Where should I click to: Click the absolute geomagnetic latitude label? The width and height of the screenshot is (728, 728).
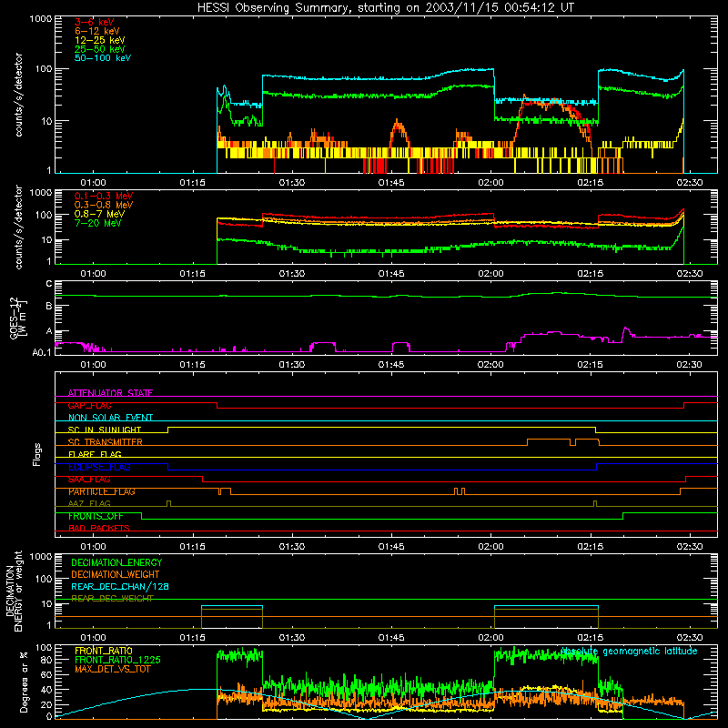pyautogui.click(x=629, y=652)
